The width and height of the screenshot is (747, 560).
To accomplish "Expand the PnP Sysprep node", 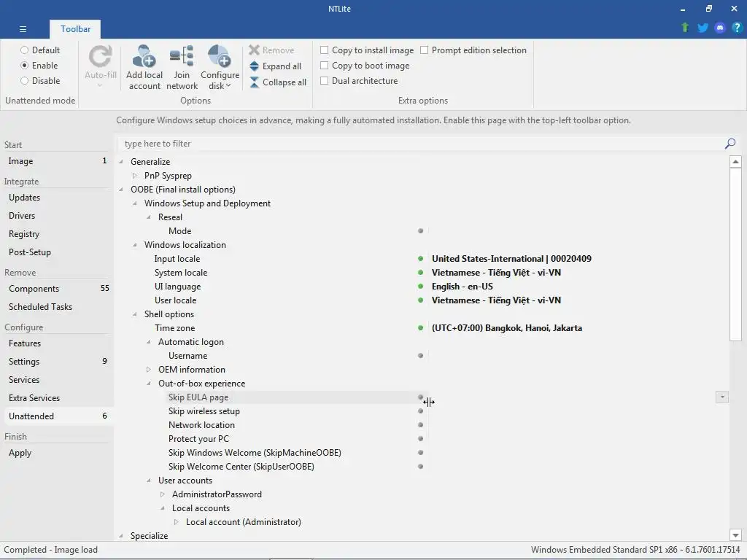I will 135,176.
